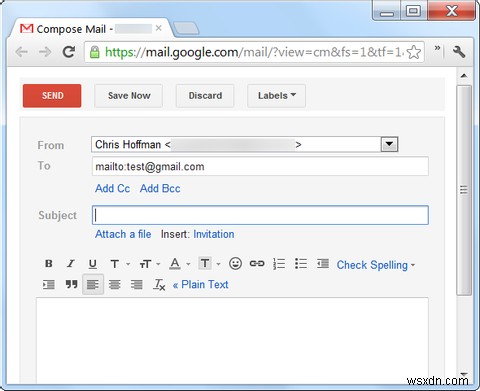
Task: Close the Compose Mail tab
Action: point(159,28)
